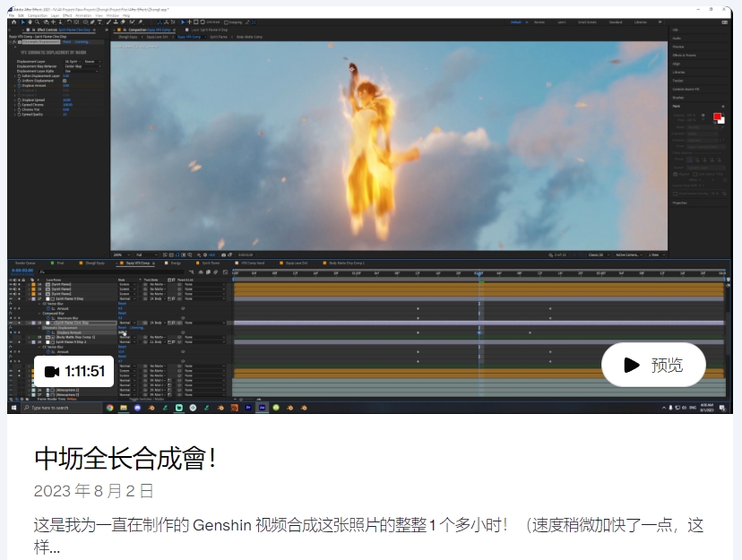This screenshot has width=742, height=560.
Task: Select the Clone Stamp tool
Action: [x=116, y=22]
